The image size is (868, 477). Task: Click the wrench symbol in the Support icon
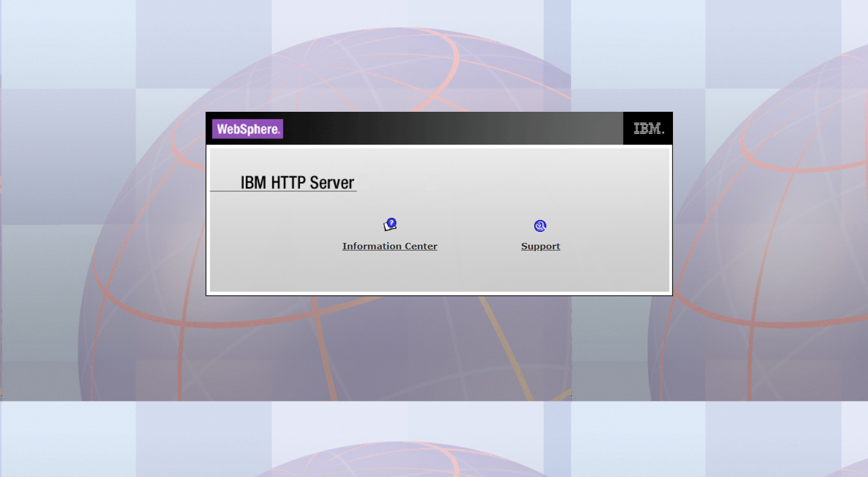tap(539, 225)
